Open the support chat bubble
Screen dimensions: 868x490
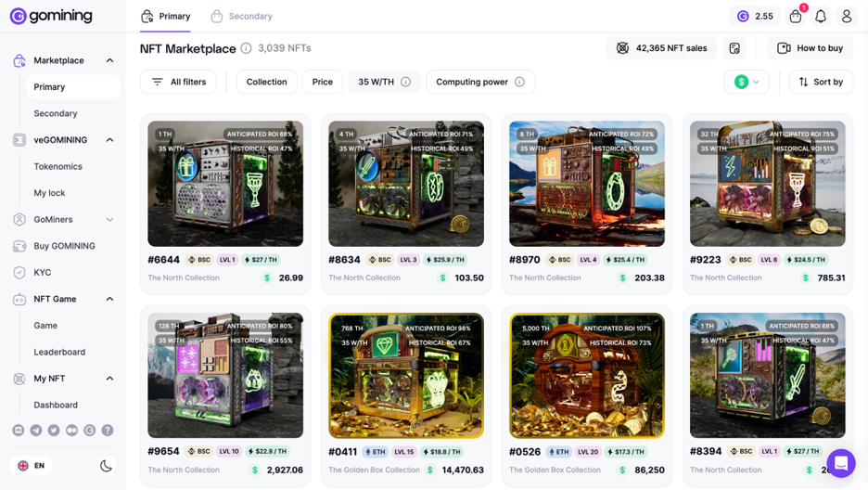tap(841, 462)
